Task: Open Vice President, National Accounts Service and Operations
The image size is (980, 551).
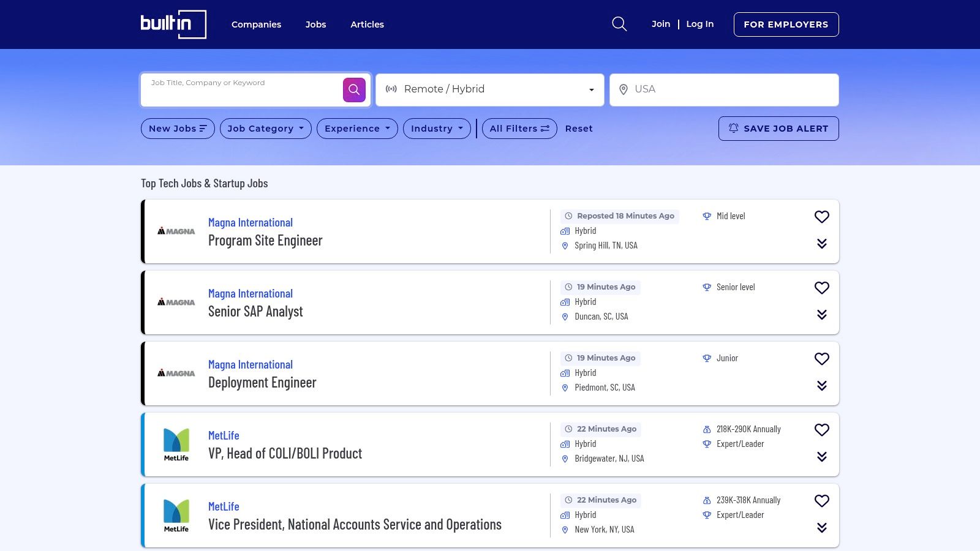Action: pos(355,525)
